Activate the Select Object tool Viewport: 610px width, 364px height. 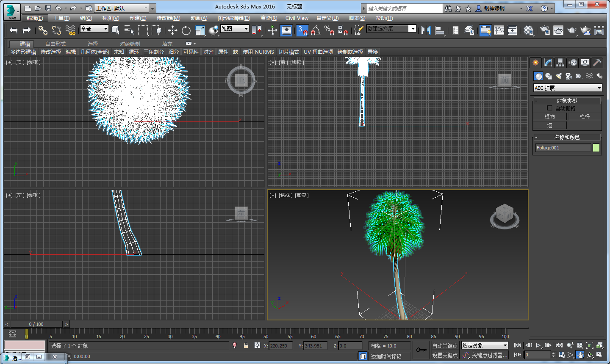(116, 30)
